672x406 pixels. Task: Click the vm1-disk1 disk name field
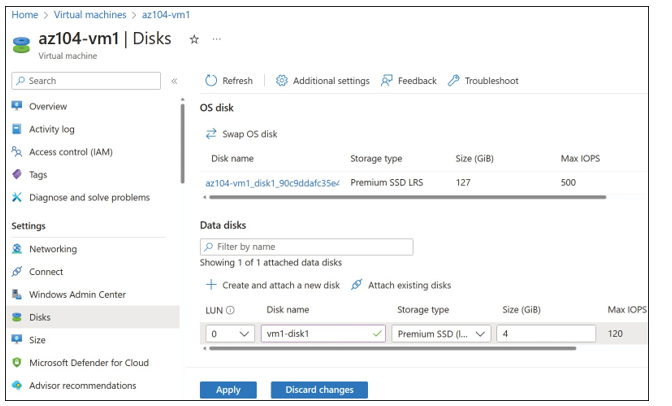pos(323,334)
